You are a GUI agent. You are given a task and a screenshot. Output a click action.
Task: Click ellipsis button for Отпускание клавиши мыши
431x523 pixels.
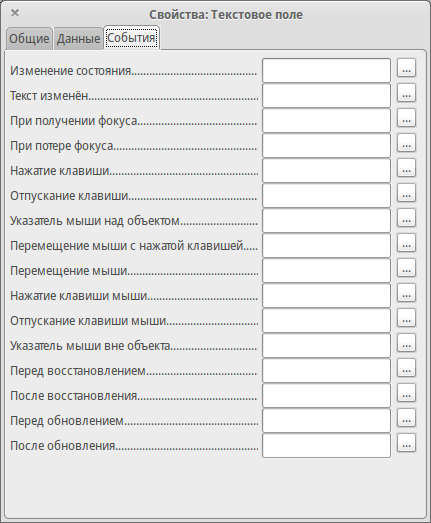tap(406, 318)
